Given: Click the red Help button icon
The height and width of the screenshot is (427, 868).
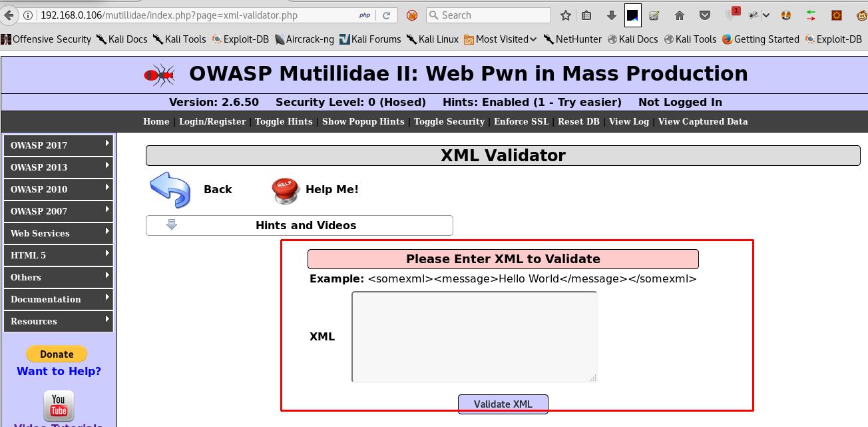Looking at the screenshot, I should [x=286, y=190].
